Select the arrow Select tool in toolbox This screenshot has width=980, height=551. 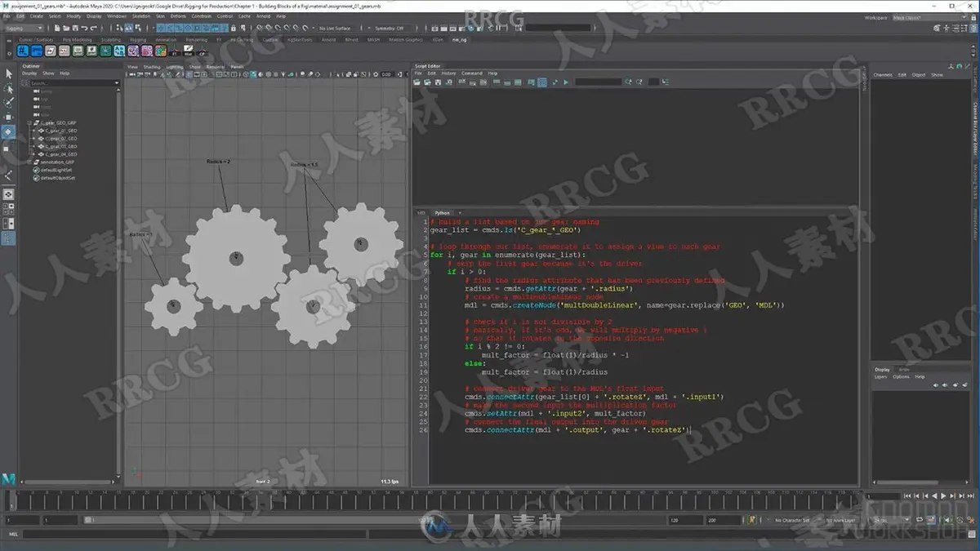[x=7, y=74]
